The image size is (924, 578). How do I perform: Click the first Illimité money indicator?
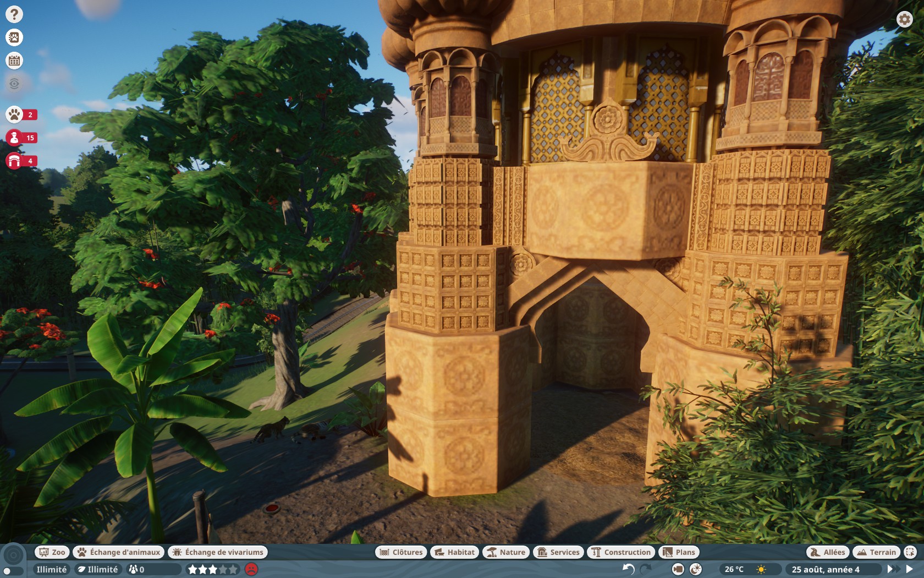click(x=51, y=569)
